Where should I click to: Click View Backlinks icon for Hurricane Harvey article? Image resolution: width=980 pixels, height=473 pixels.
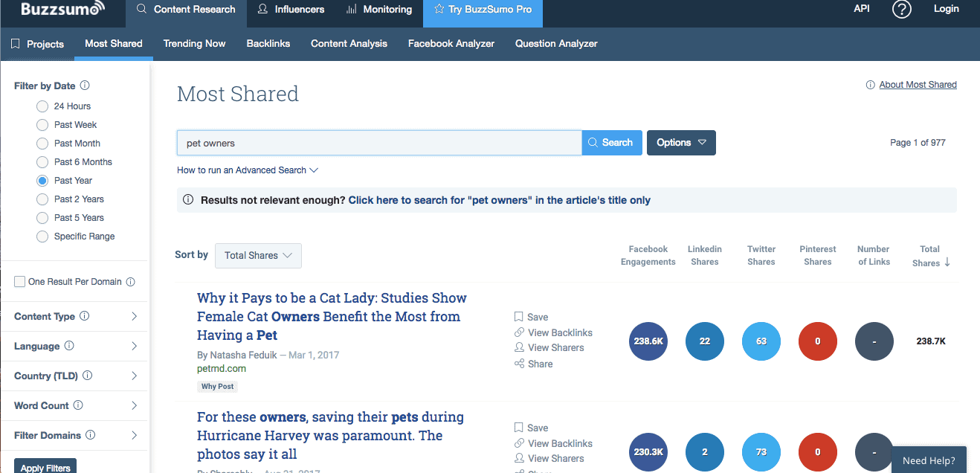(x=519, y=443)
